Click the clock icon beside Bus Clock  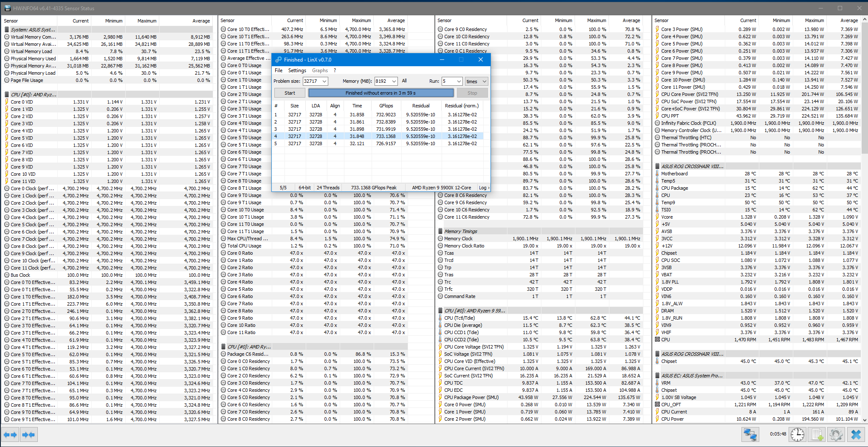click(7, 275)
